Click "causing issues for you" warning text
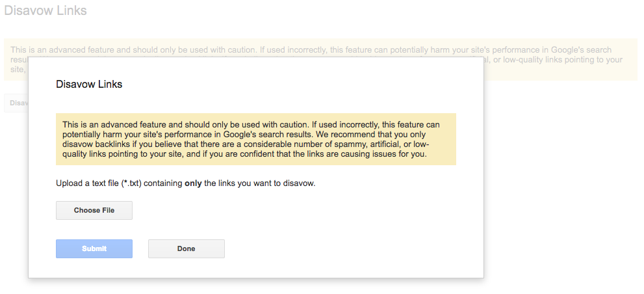644x294 pixels. click(x=391, y=155)
